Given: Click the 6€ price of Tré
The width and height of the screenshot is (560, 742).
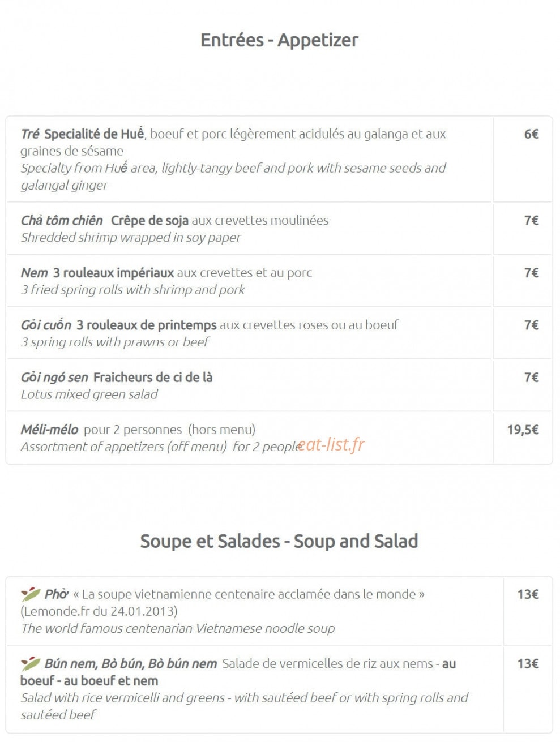Looking at the screenshot, I should (531, 134).
